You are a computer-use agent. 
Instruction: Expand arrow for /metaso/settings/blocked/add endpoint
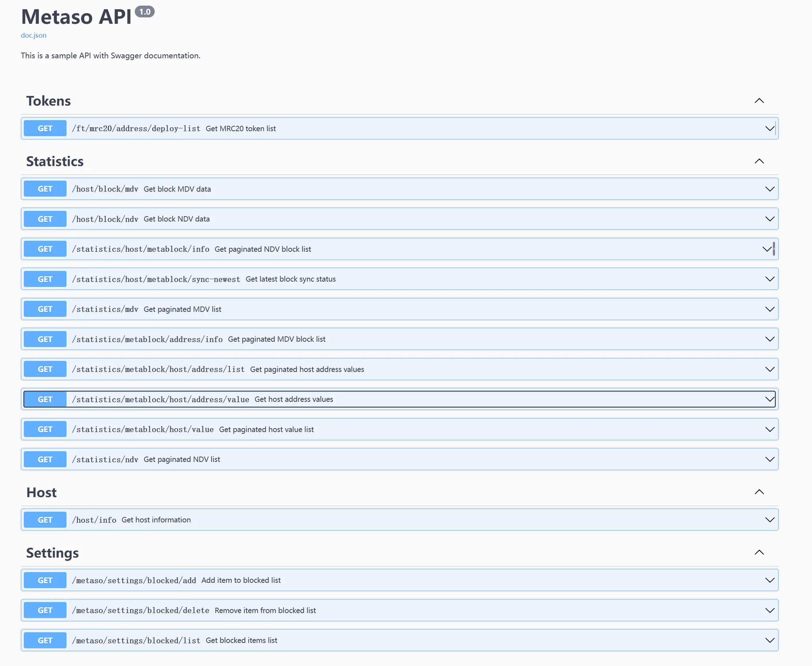[770, 580]
